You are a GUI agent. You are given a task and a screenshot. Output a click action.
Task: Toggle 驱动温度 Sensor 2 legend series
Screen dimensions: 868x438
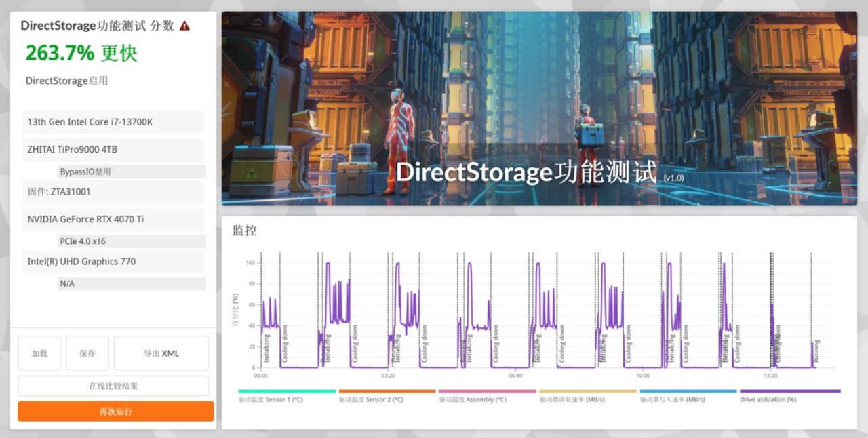[x=387, y=396]
